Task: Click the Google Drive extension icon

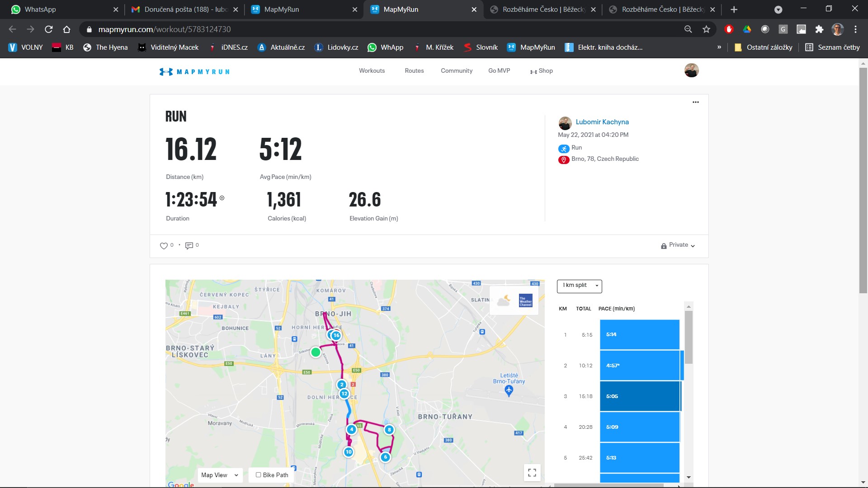Action: [747, 29]
